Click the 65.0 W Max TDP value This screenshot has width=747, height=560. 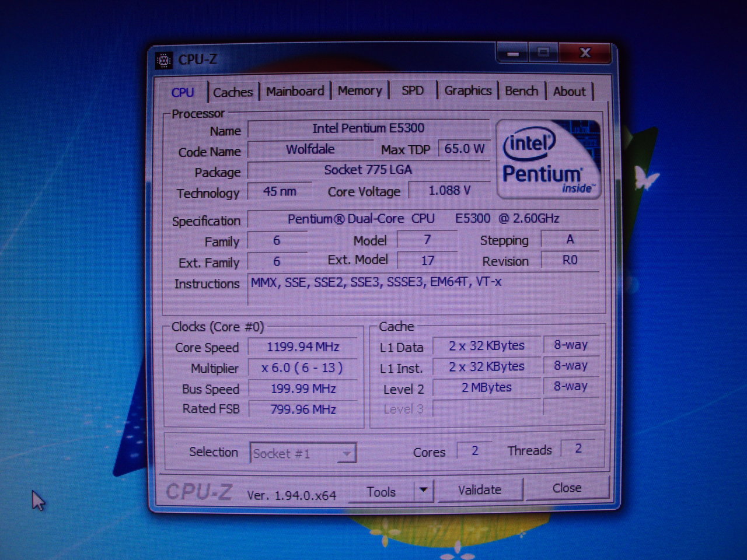pos(464,149)
